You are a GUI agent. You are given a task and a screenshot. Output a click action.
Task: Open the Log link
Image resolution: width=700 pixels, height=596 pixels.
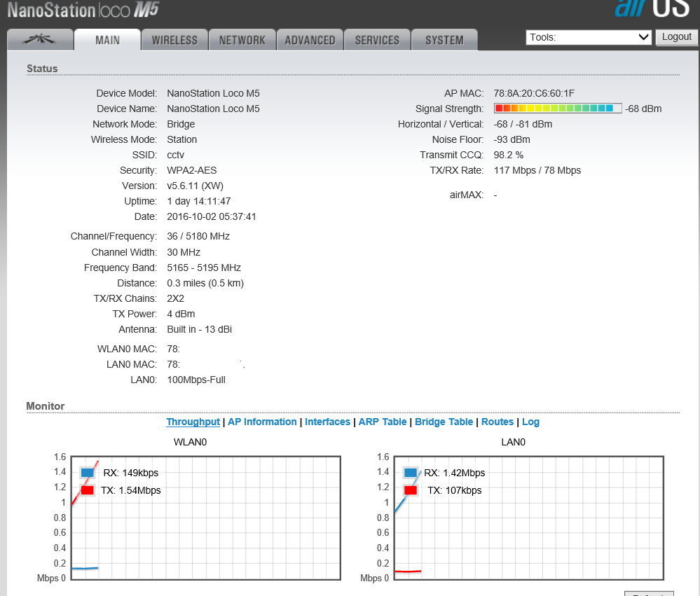tap(530, 422)
